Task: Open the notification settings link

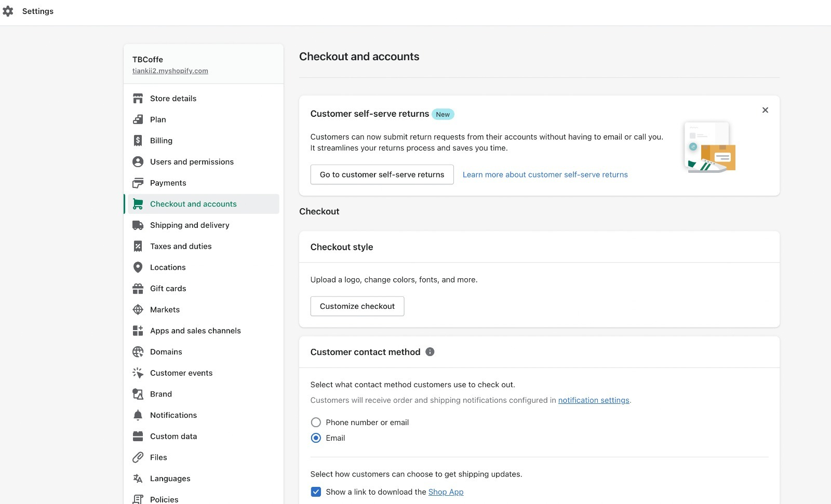Action: point(594,400)
